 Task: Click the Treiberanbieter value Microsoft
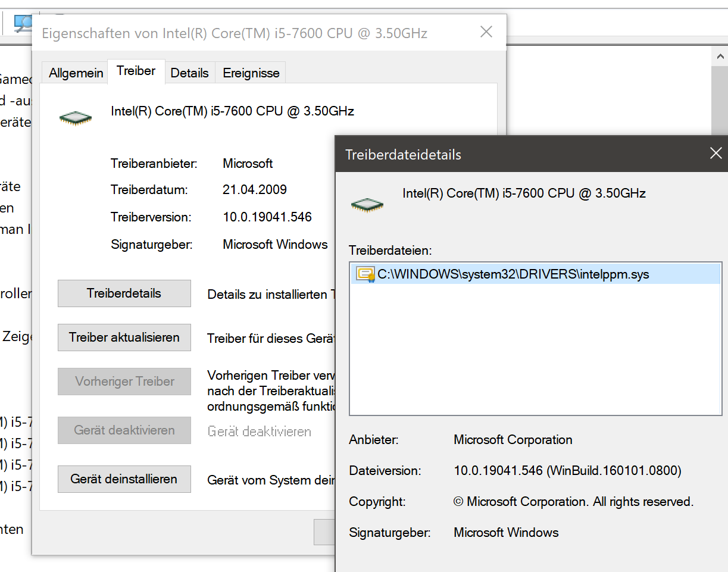click(248, 163)
